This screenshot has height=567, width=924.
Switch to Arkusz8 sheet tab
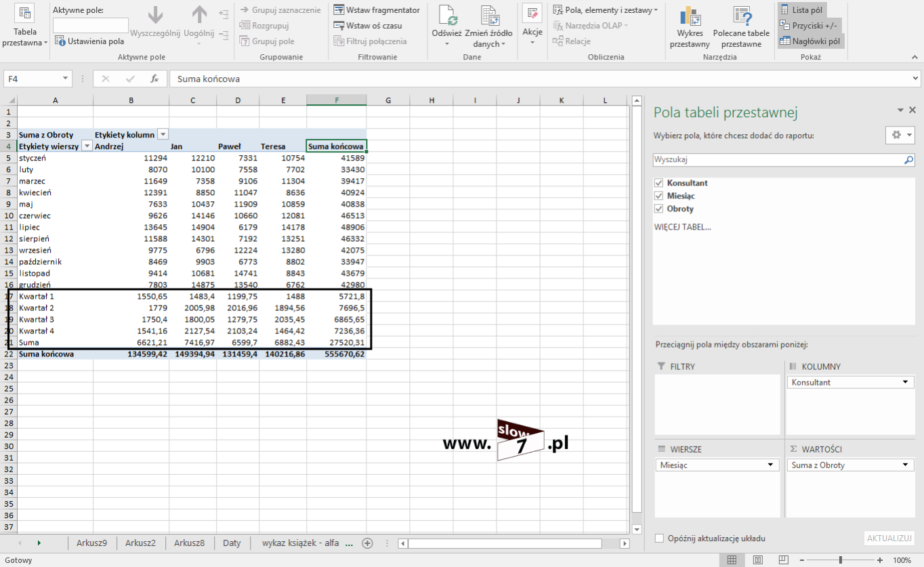189,543
